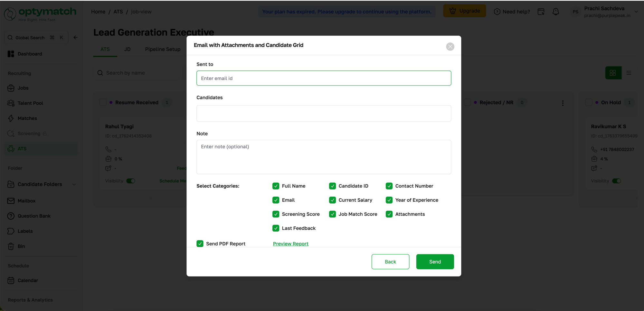Open the Rejected / NR column options menu
644x311 pixels.
pos(563,103)
